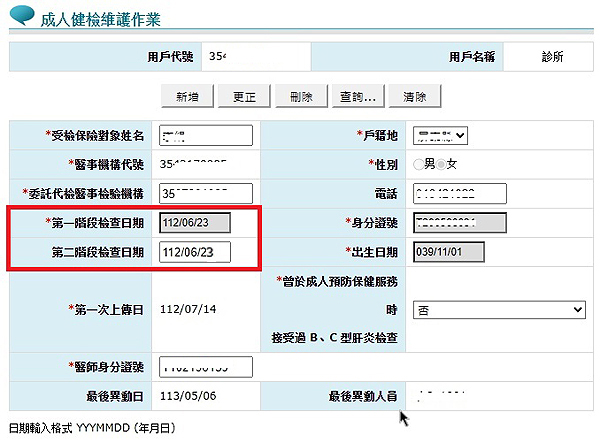Click the 委託代檢醫事檢驗機構 text box

pos(205,193)
